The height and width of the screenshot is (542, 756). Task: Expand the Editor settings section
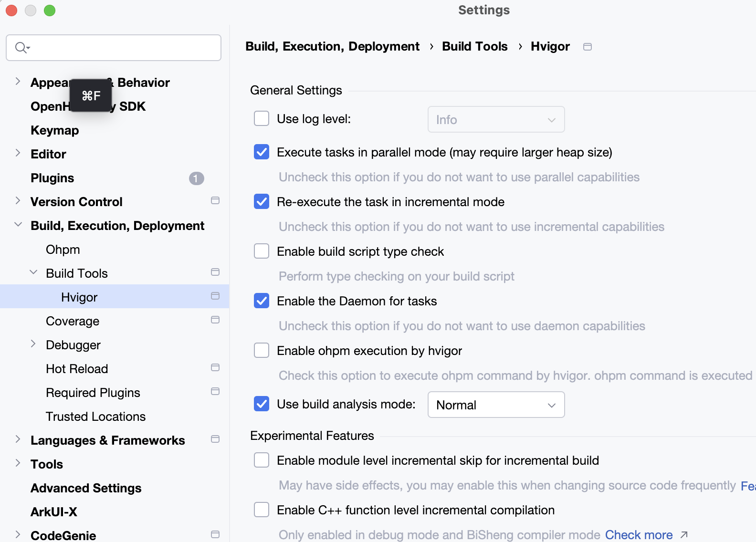tap(18, 153)
